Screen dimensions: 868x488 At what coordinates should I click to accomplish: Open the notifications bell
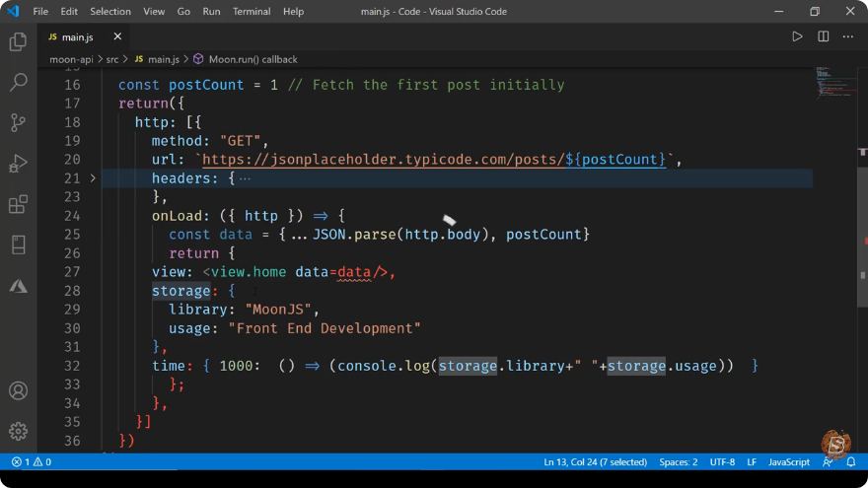851,461
